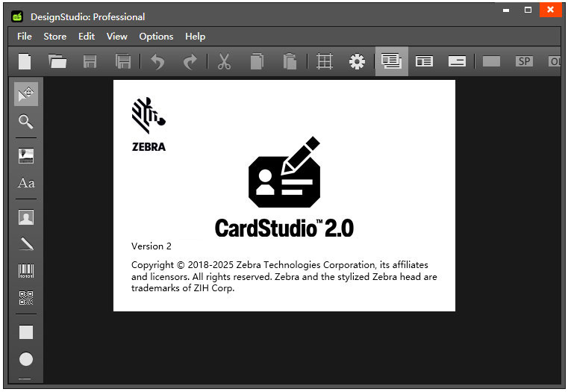The height and width of the screenshot is (392, 568).
Task: Choose the selection pointer tool
Action: coord(26,94)
